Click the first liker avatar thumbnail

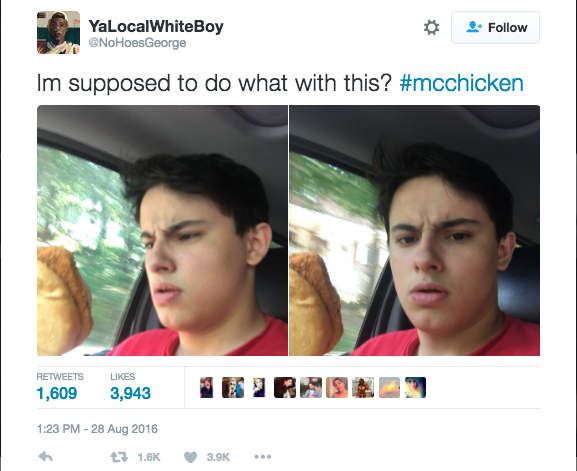coord(206,387)
